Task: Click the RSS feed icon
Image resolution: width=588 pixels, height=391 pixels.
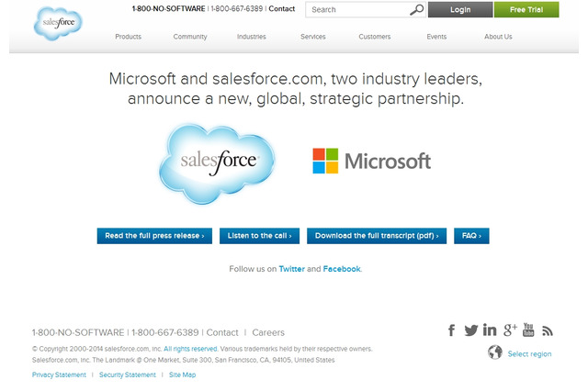Action: click(548, 330)
